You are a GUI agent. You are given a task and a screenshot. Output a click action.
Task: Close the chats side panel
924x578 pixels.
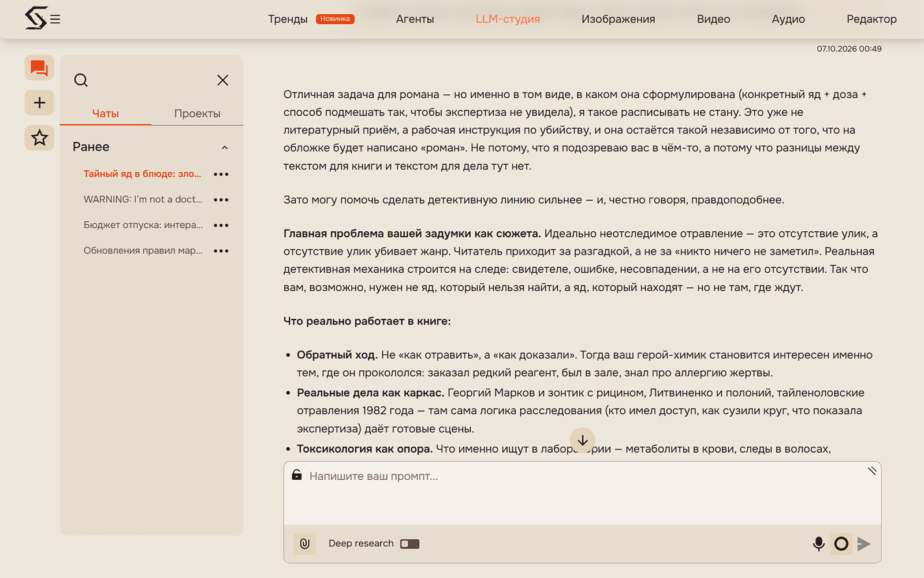click(x=223, y=80)
